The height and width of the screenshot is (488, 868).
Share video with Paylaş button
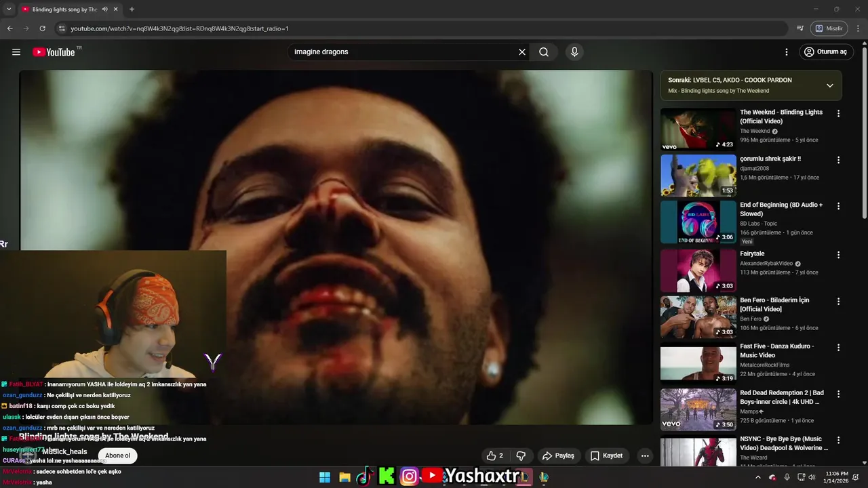557,456
